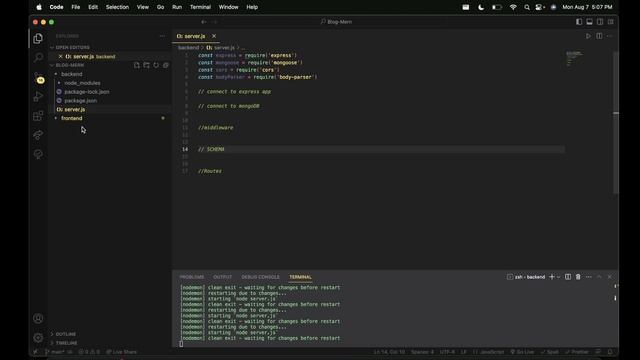Image resolution: width=640 pixels, height=360 pixels.
Task: Collapse the backend folder
Action: [x=71, y=74]
